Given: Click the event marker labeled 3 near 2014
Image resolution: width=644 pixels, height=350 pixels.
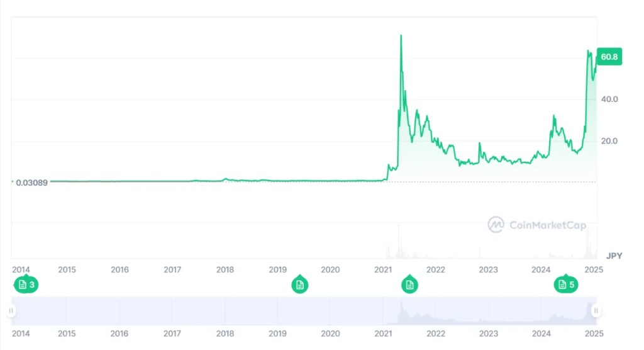Looking at the screenshot, I should click(26, 285).
